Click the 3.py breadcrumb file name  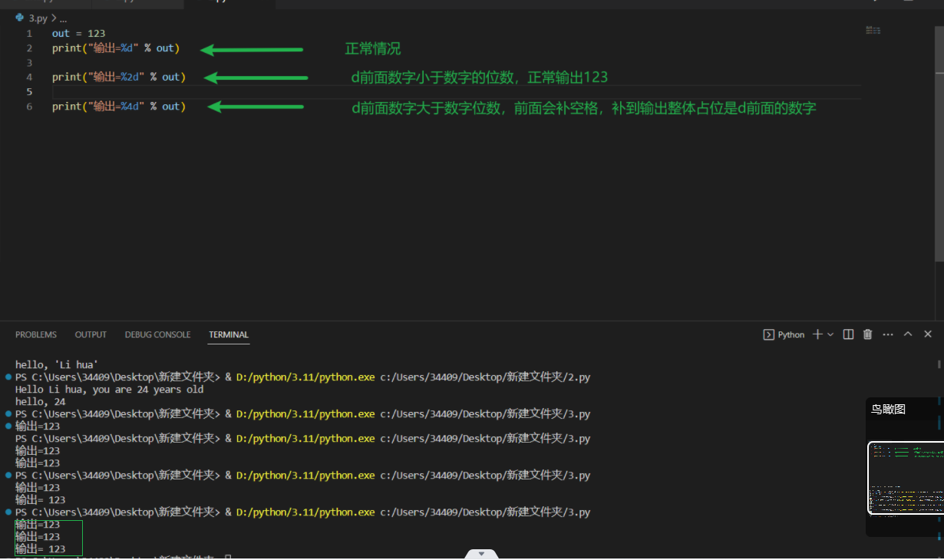[x=37, y=18]
